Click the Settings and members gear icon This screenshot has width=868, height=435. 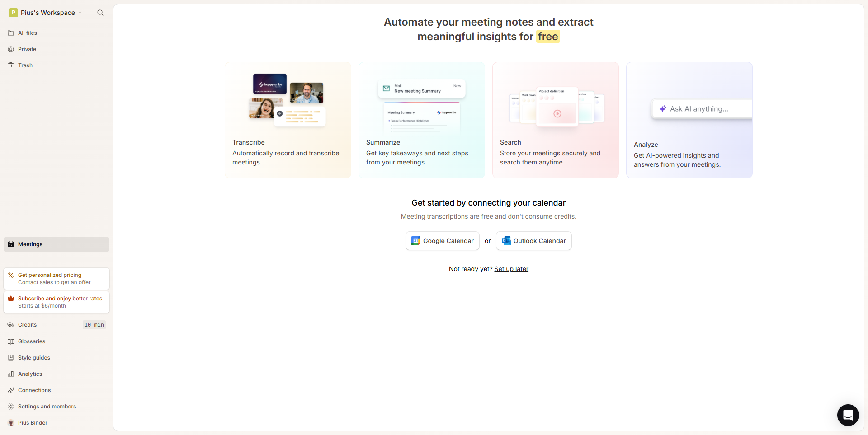tap(11, 407)
